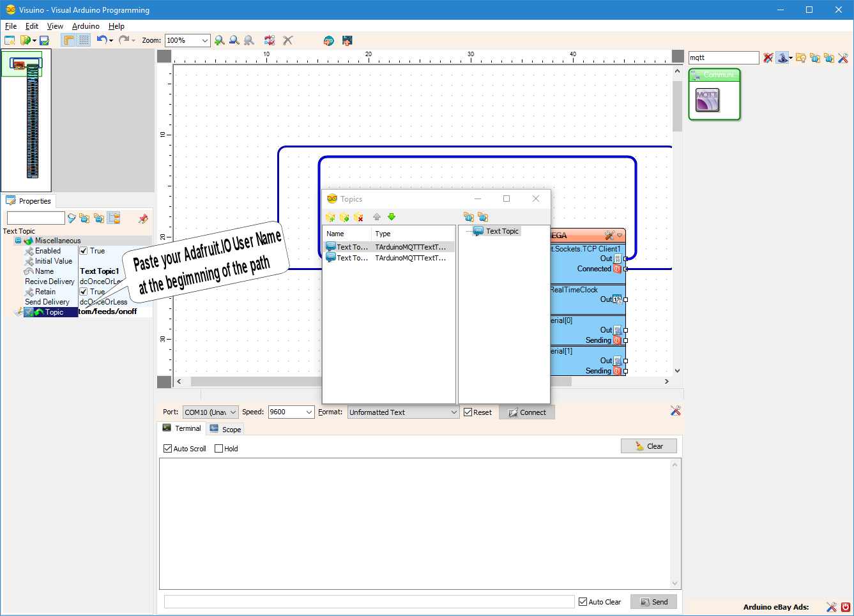Clear the component search with red X icon
854x616 pixels.
pos(768,57)
